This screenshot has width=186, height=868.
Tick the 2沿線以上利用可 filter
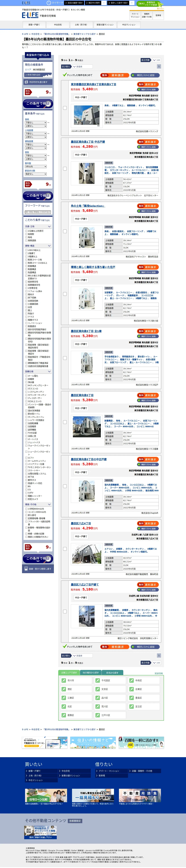tap(26, 231)
